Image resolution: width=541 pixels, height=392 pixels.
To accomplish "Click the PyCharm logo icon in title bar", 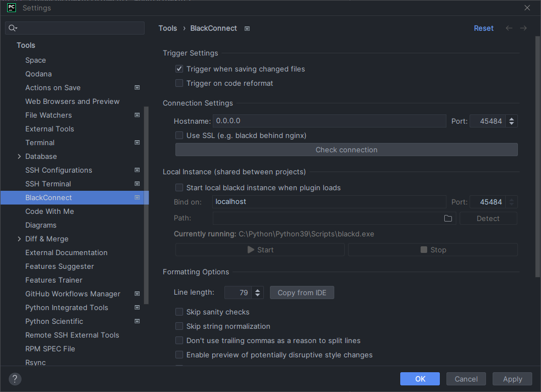I will click(12, 8).
